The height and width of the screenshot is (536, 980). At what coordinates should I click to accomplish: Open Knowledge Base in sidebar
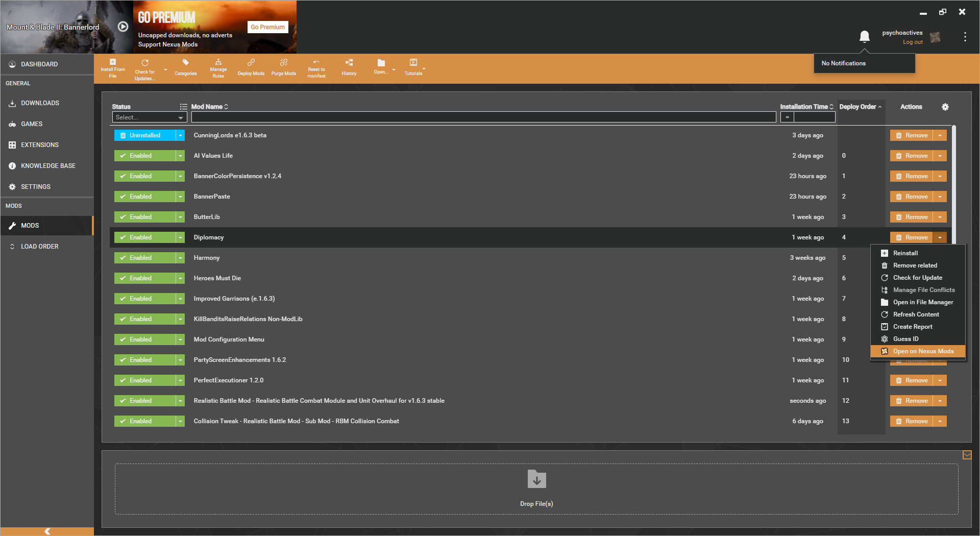(47, 166)
